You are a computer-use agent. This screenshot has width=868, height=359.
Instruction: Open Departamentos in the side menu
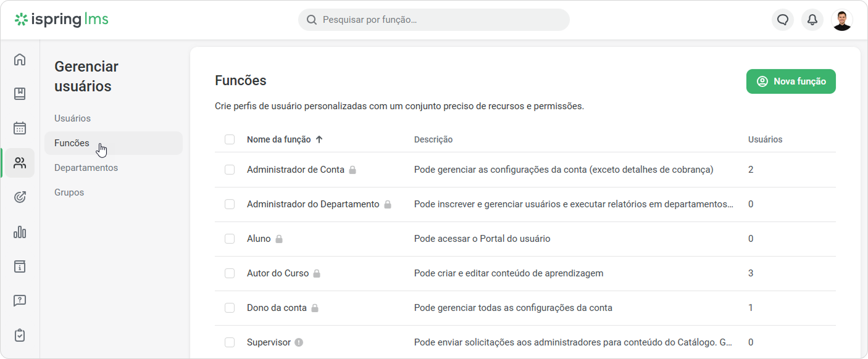pyautogui.click(x=86, y=168)
